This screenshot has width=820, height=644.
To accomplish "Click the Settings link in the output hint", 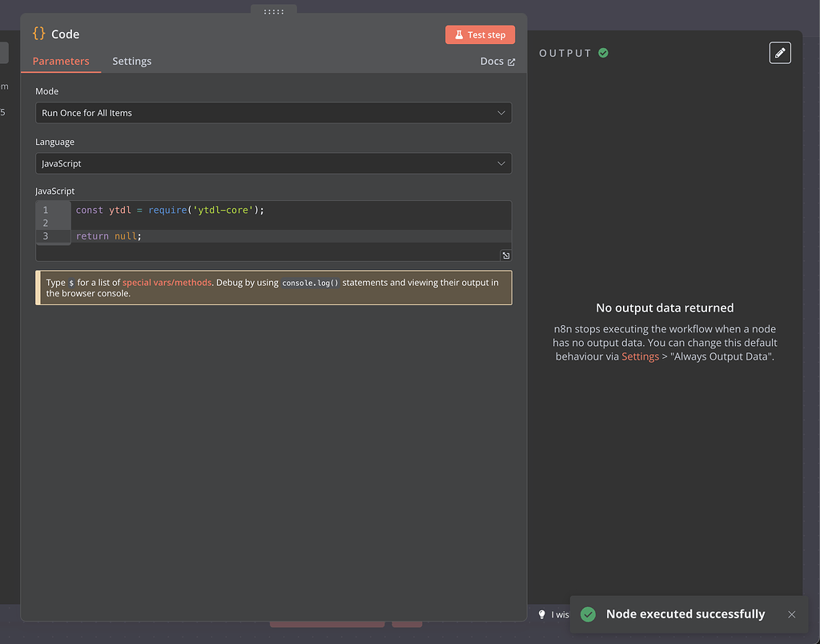I will pyautogui.click(x=640, y=356).
